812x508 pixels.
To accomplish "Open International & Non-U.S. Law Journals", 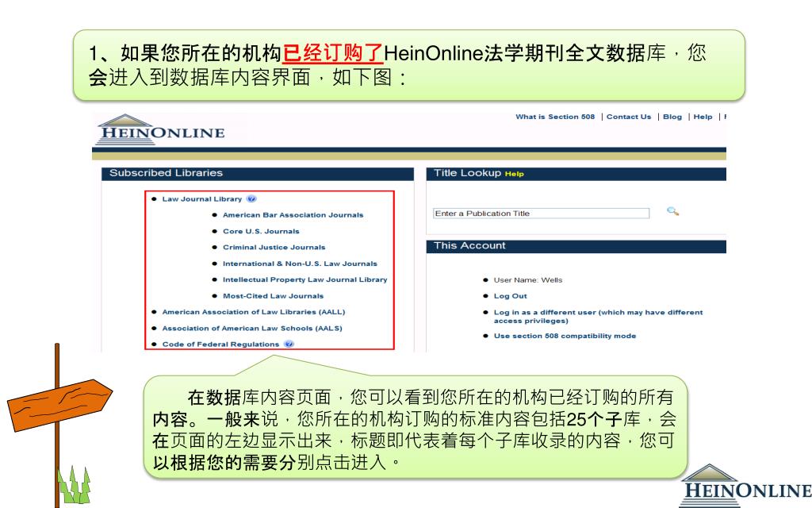I will pyautogui.click(x=300, y=264).
